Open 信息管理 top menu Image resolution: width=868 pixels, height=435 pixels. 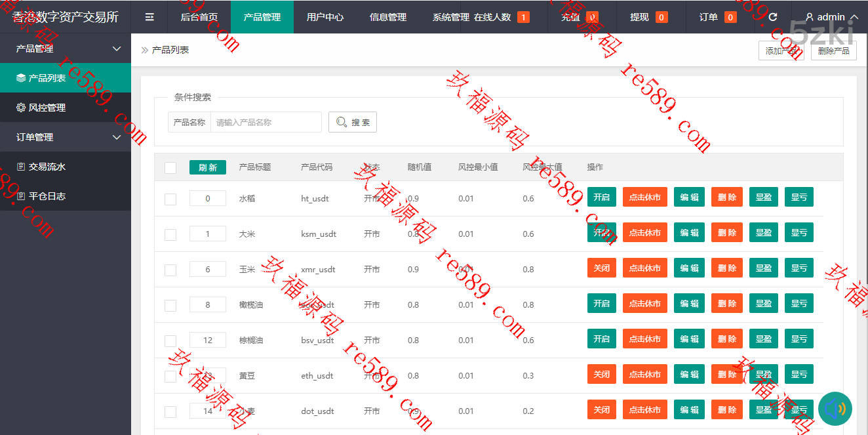click(x=387, y=17)
